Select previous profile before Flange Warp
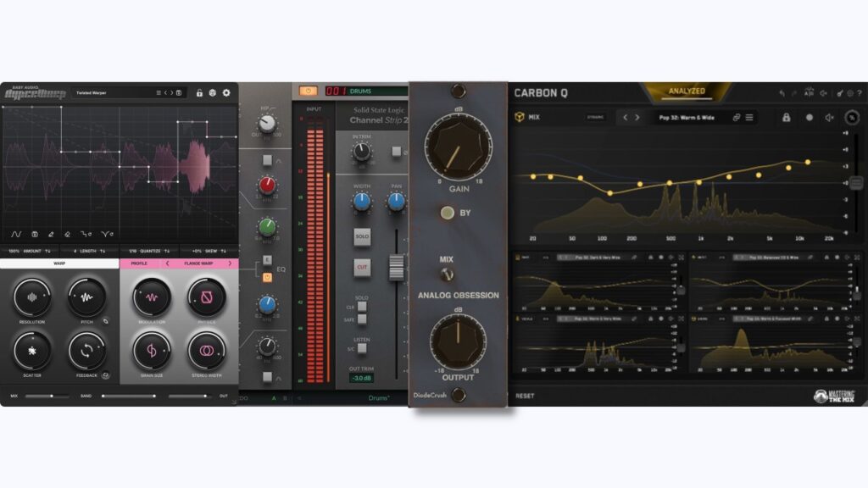 167,264
